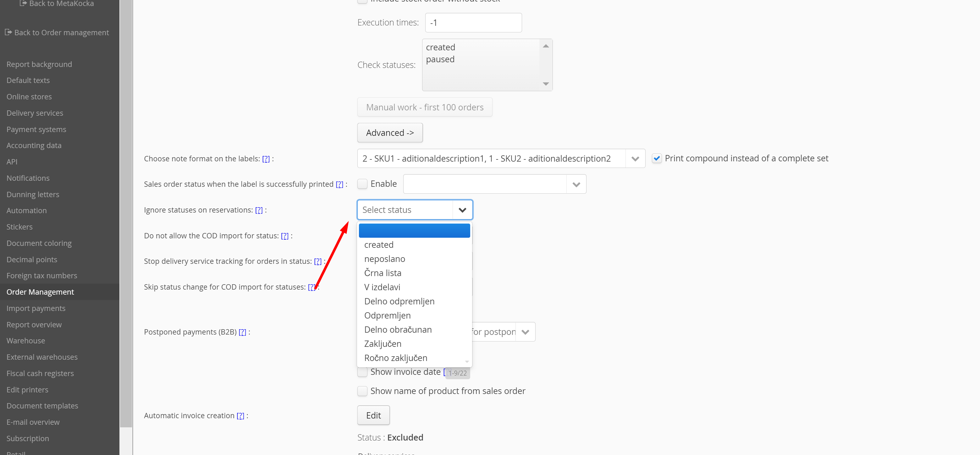Screen dimensions: 980x455
Task: Open help for Automatic invoice creation
Action: (240, 416)
